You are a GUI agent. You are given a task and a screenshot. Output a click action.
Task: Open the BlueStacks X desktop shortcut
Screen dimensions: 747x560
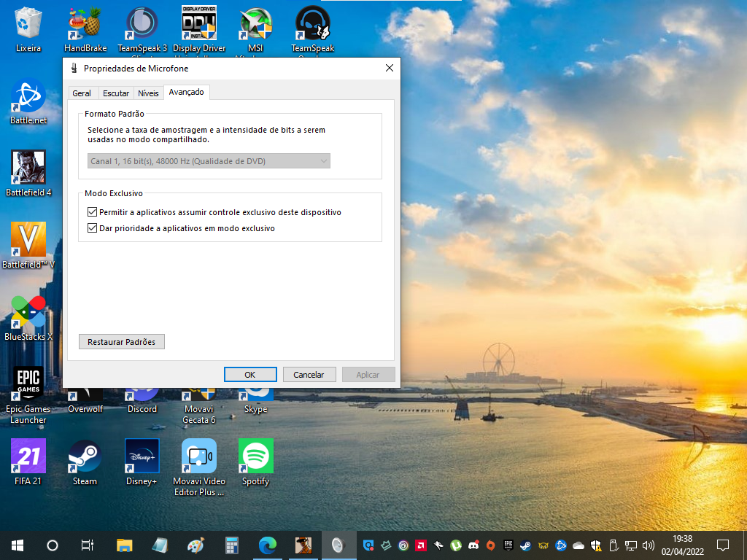[x=28, y=318]
